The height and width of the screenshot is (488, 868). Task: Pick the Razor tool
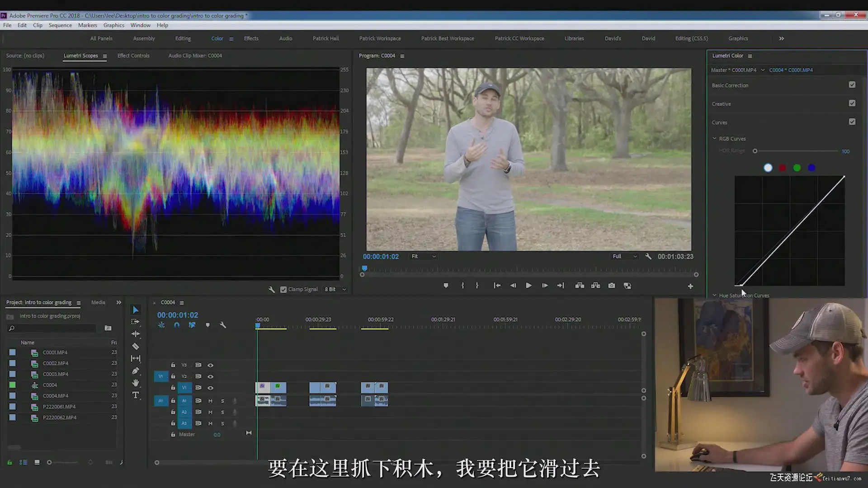(x=136, y=346)
